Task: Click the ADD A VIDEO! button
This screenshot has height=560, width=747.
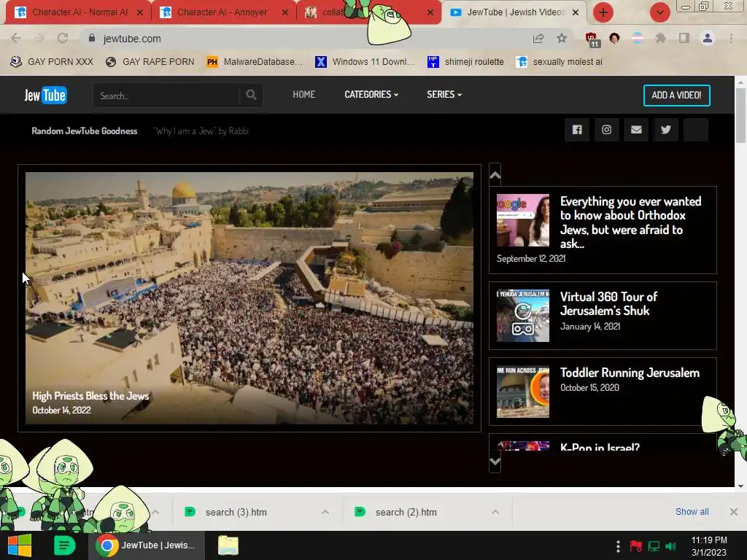Action: pyautogui.click(x=676, y=96)
